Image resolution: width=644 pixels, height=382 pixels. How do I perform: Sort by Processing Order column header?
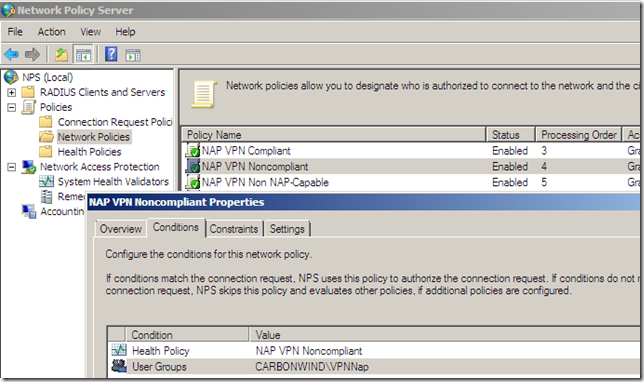[x=579, y=135]
